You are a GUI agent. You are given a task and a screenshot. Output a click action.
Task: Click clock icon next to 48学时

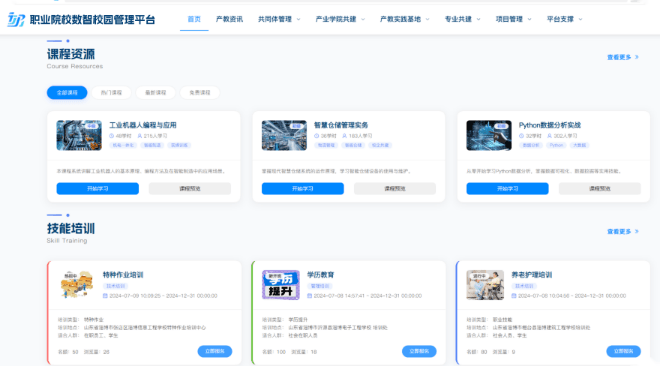click(112, 136)
